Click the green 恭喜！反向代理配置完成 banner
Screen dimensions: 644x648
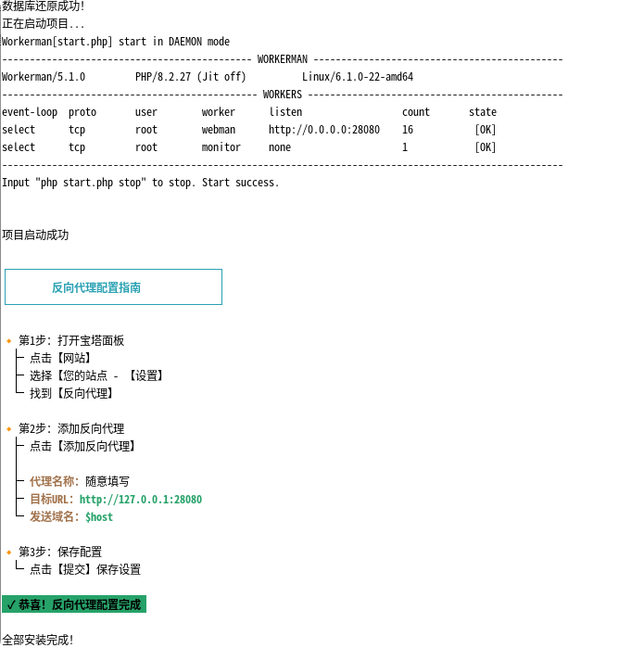pos(74,604)
